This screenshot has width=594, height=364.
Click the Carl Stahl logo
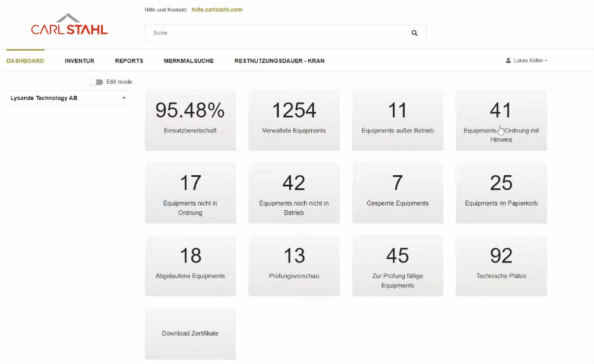click(69, 26)
